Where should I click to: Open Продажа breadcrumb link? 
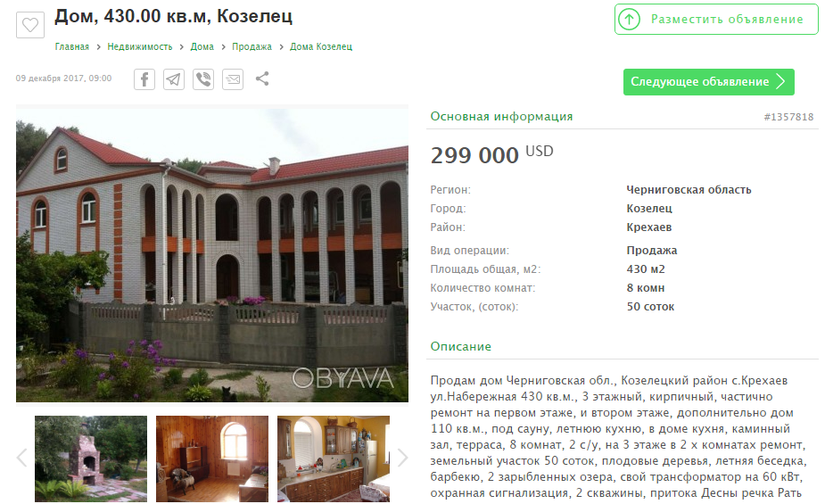[252, 46]
